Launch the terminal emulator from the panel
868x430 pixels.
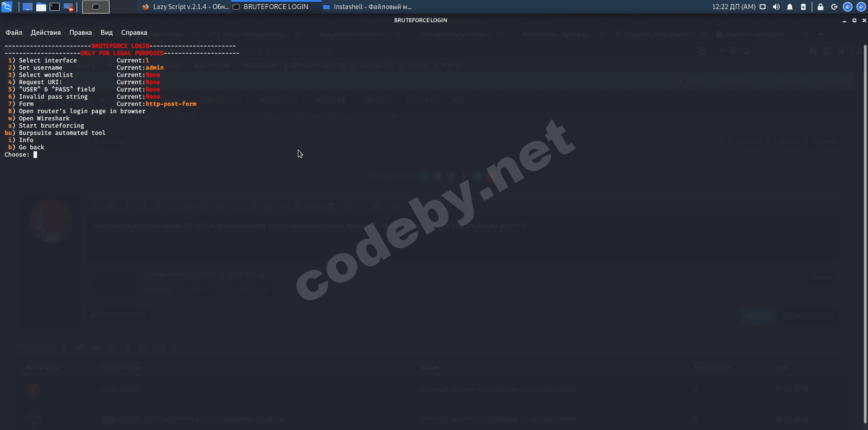pyautogui.click(x=55, y=7)
